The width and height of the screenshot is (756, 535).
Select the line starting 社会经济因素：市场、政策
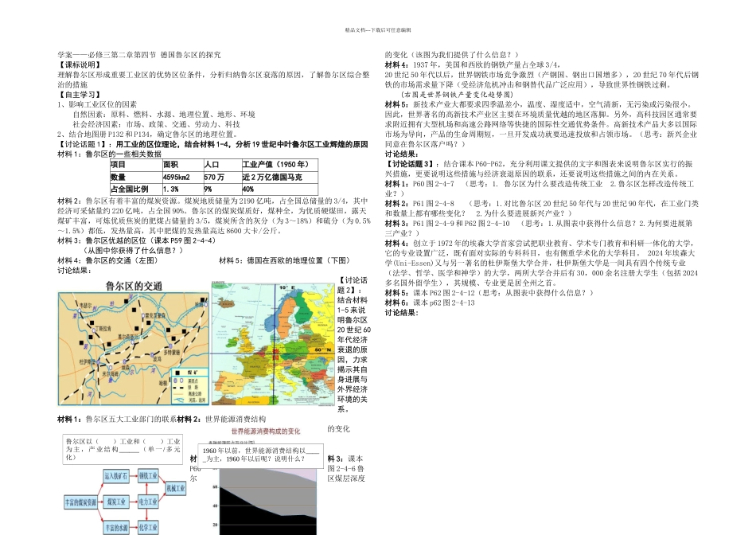pos(156,124)
